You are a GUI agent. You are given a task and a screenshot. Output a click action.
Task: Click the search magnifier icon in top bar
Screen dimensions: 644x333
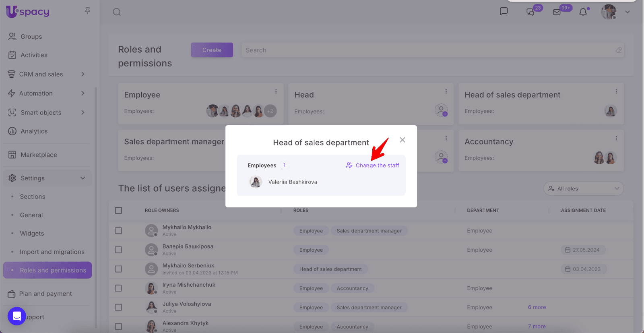117,12
